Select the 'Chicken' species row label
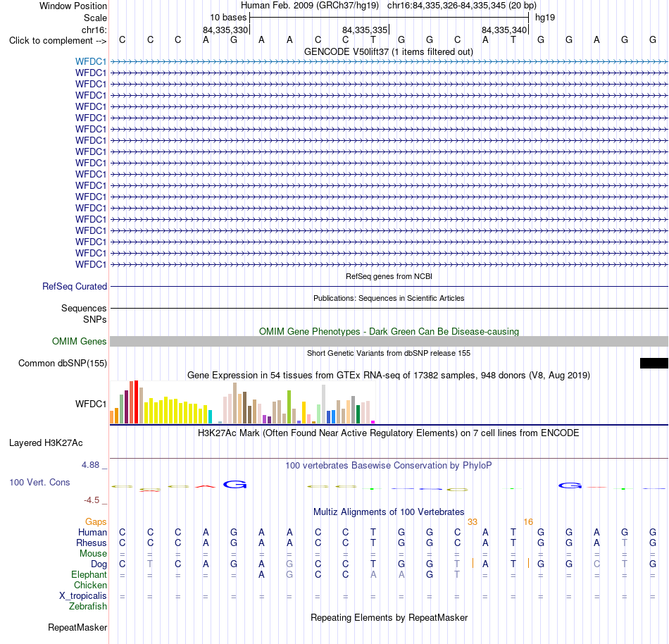The width and height of the screenshot is (669, 644). tap(90, 585)
